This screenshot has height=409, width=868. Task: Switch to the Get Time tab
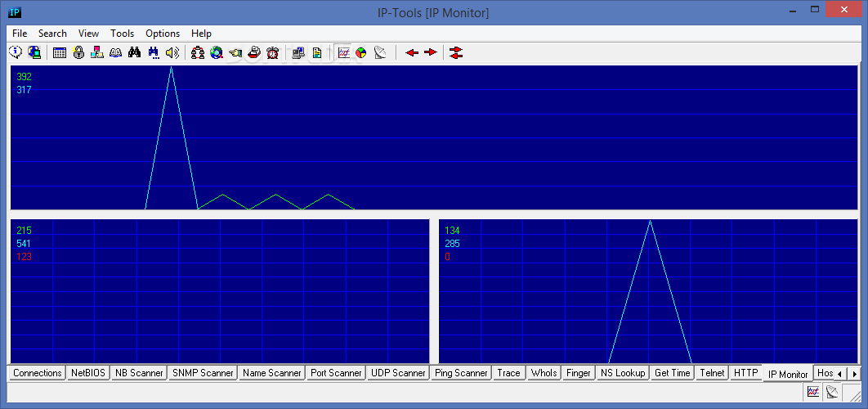coord(672,373)
